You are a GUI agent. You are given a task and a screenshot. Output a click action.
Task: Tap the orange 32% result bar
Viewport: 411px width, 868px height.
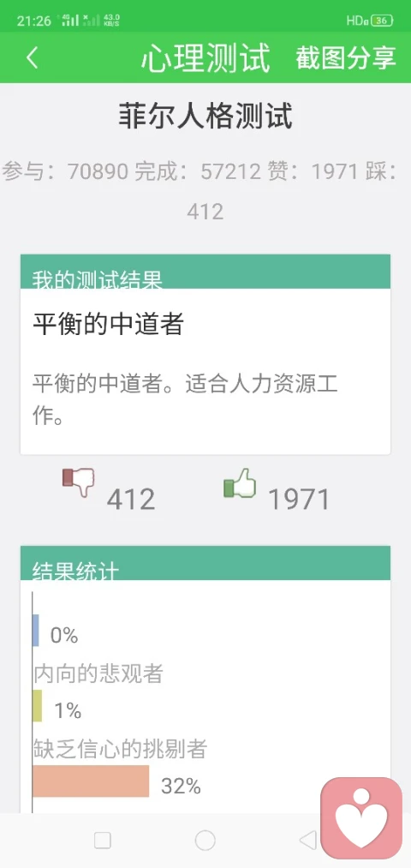(x=91, y=781)
